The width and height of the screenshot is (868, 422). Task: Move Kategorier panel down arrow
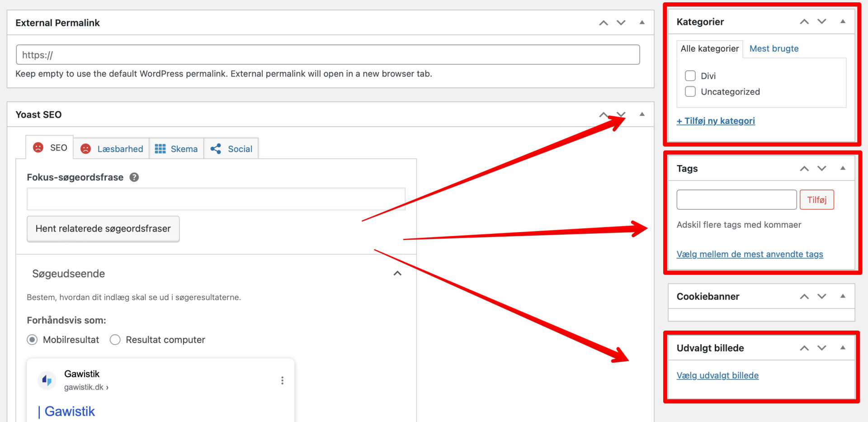coord(821,22)
